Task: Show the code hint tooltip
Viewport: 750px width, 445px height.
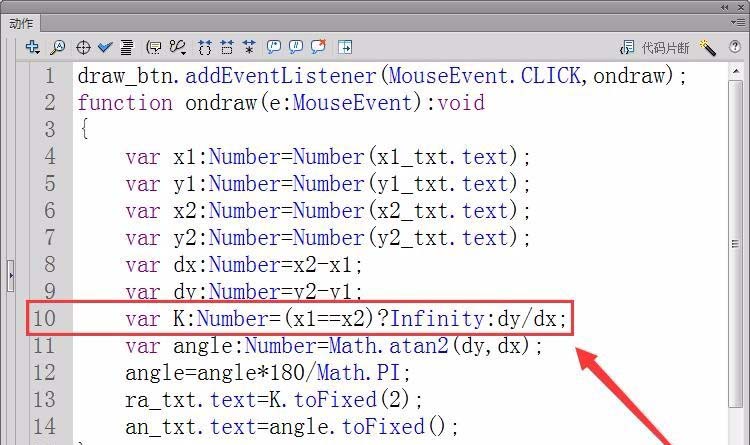Action: point(154,47)
